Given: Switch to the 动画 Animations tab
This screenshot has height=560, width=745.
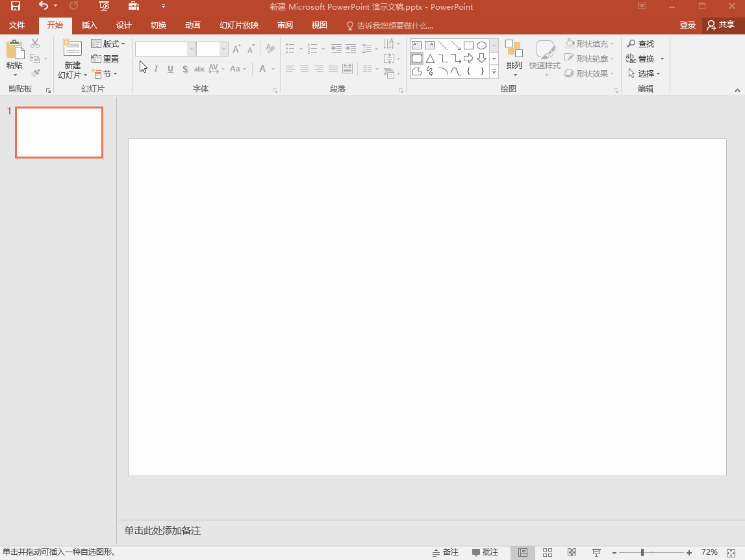Looking at the screenshot, I should point(193,25).
